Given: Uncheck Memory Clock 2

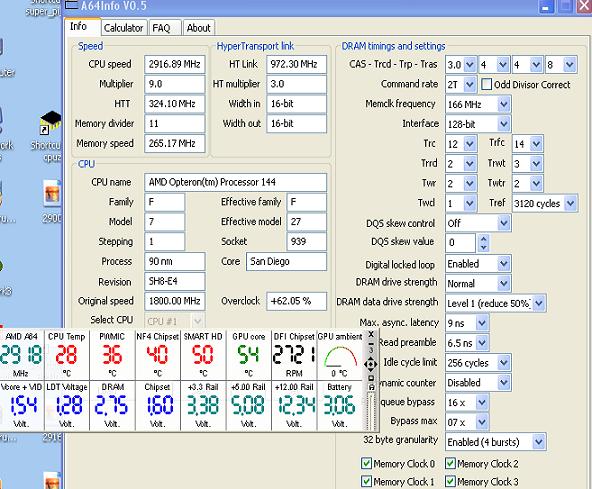Looking at the screenshot, I should (x=450, y=463).
